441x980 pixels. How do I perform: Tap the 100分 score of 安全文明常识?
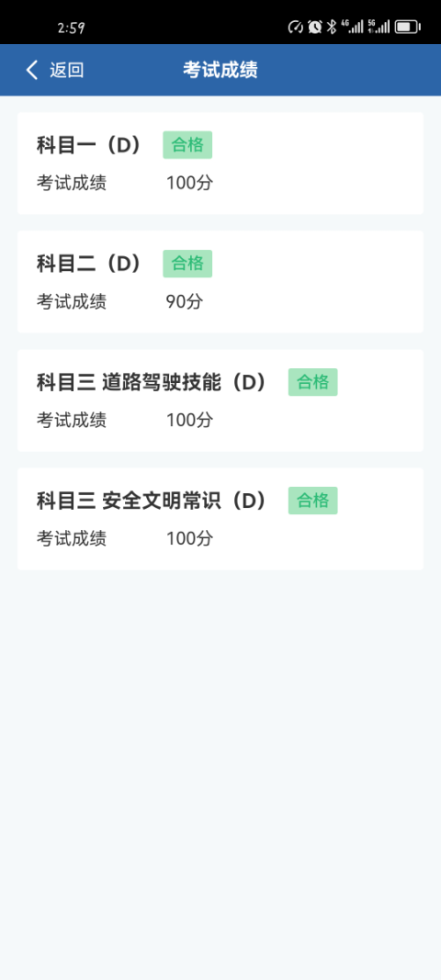189,539
